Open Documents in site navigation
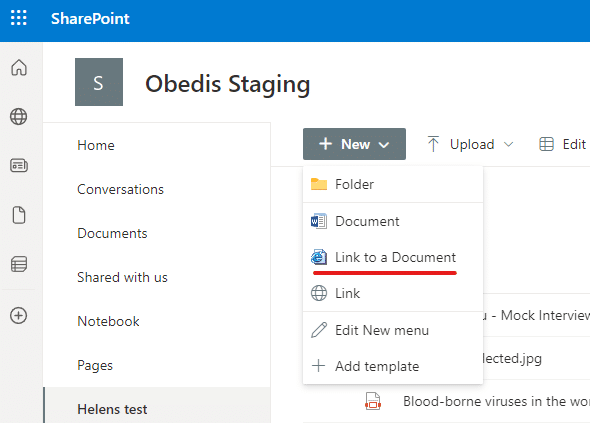The width and height of the screenshot is (590, 423). click(112, 233)
